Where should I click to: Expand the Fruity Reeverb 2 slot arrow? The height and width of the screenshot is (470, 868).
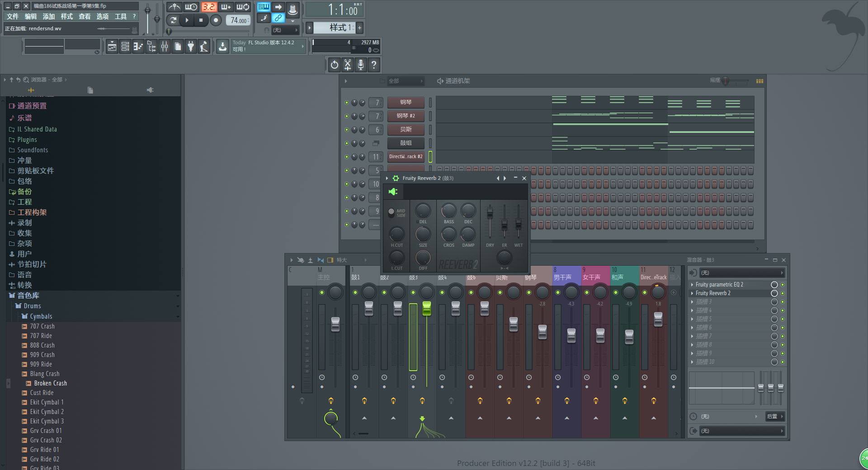pyautogui.click(x=692, y=293)
